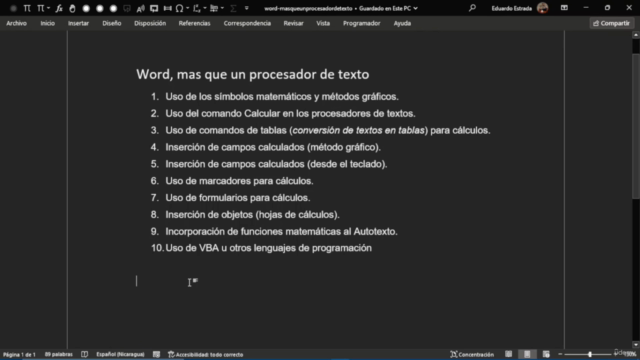Switch to the Disposición tab

150,23
